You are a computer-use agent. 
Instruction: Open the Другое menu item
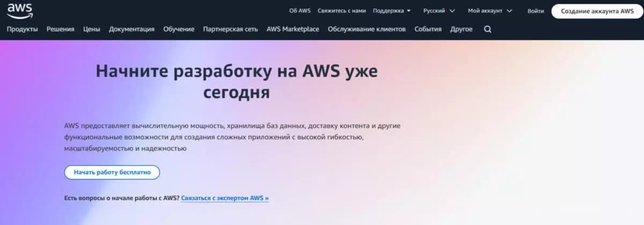(x=462, y=29)
